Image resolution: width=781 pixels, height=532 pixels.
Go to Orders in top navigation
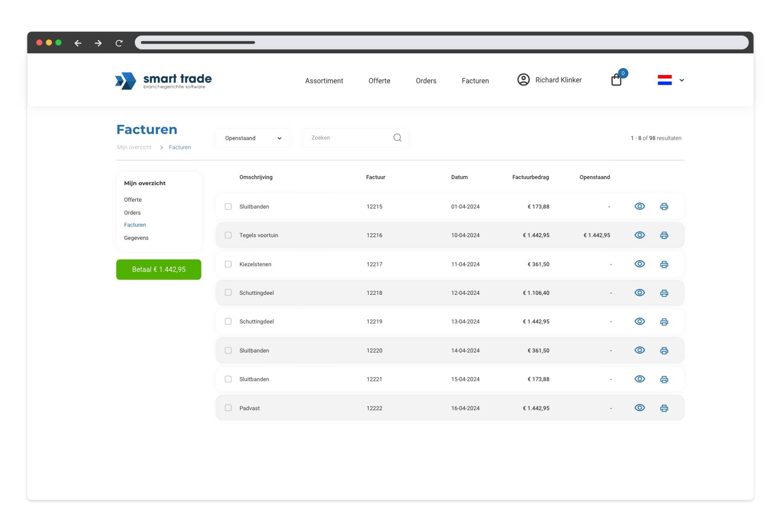(426, 81)
